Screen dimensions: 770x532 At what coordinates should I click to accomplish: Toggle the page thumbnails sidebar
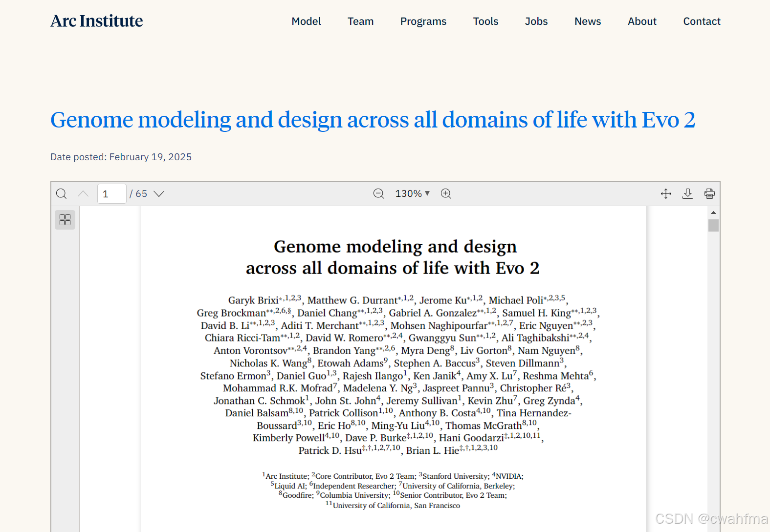(x=65, y=220)
